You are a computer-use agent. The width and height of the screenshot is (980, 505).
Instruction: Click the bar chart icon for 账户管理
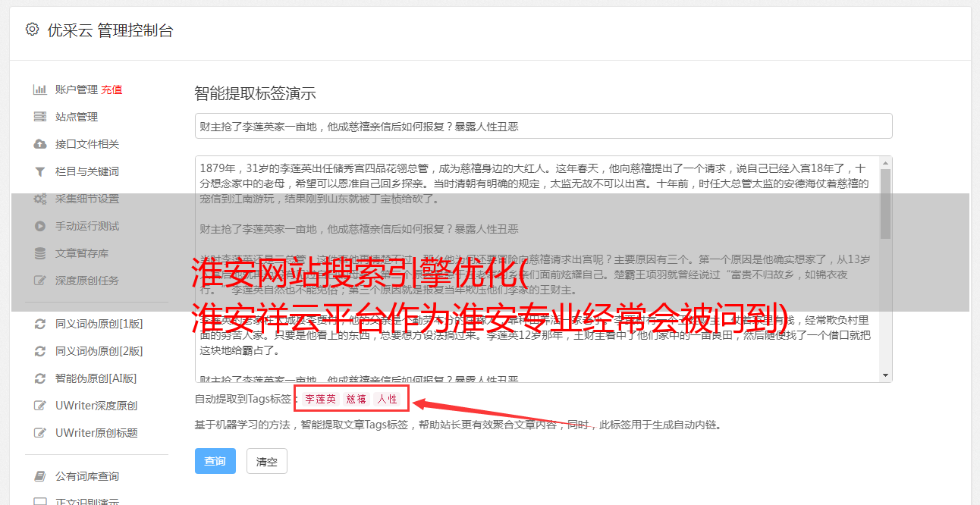pos(40,89)
